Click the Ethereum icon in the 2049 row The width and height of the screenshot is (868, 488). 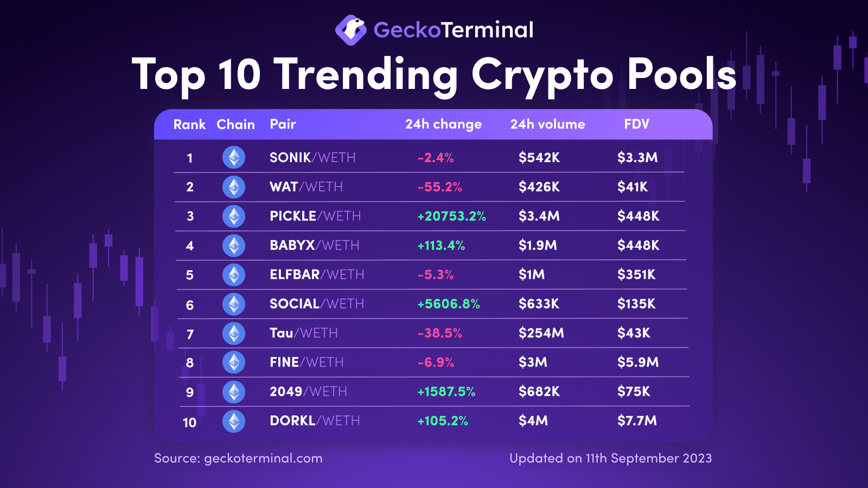point(234,392)
